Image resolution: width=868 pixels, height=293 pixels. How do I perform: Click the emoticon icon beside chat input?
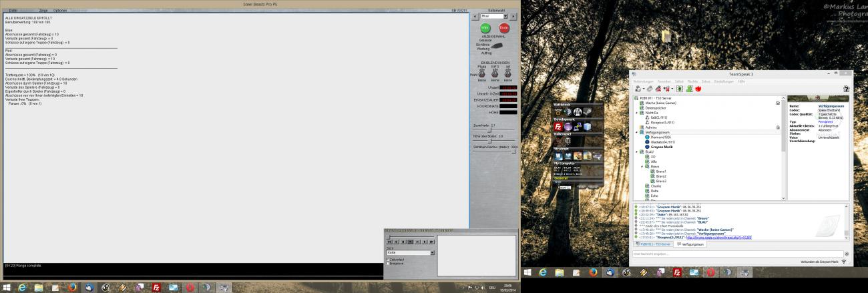[847, 254]
